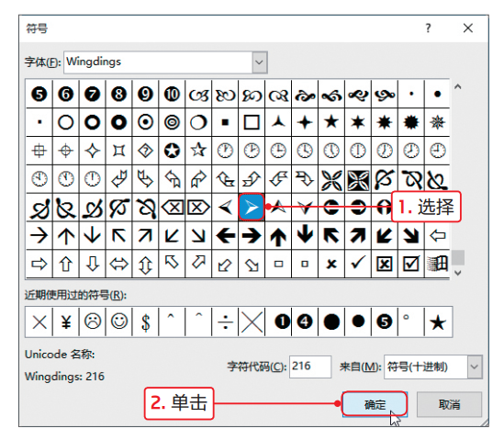Image resolution: width=504 pixels, height=440 pixels.
Task: Select recent symbol yen sign
Action: tap(66, 322)
